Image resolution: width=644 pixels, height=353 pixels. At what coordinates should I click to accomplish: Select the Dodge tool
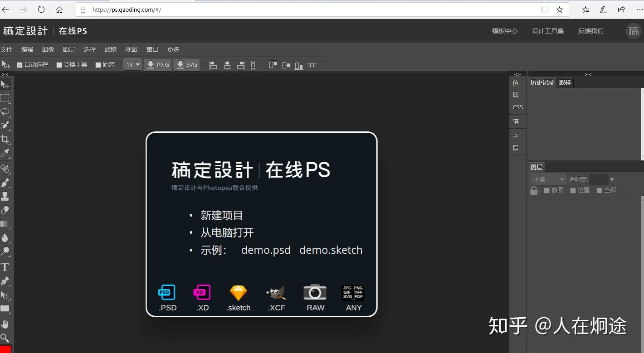tap(5, 251)
